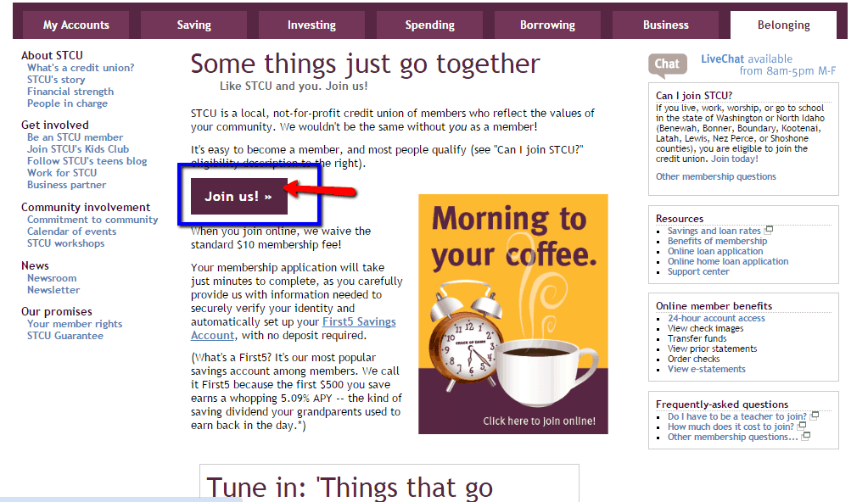Visit Follow STCU's teens blog link
868x502 pixels.
click(87, 161)
